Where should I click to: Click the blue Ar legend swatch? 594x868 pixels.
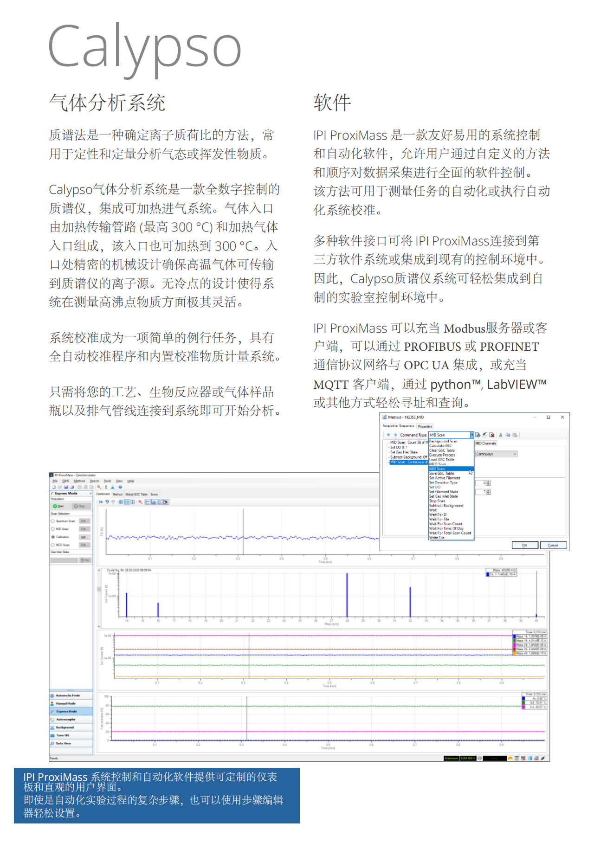pos(524,698)
